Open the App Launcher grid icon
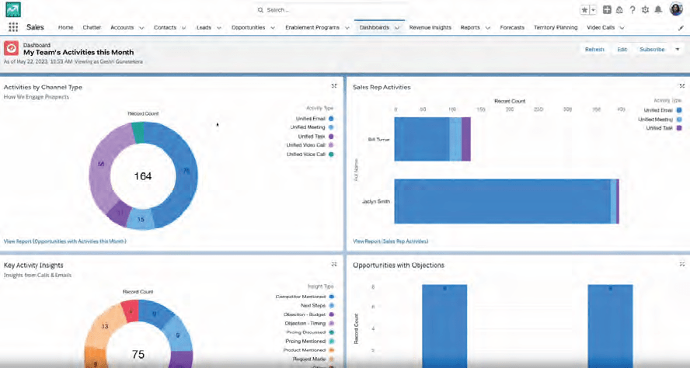This screenshot has height=368, width=690. pos(13,27)
